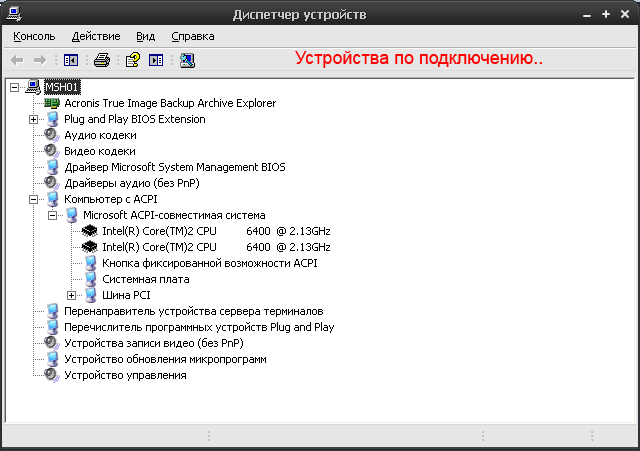The width and height of the screenshot is (640, 451).
Task: Click the Back arrow in toolbar
Action: pos(17,60)
